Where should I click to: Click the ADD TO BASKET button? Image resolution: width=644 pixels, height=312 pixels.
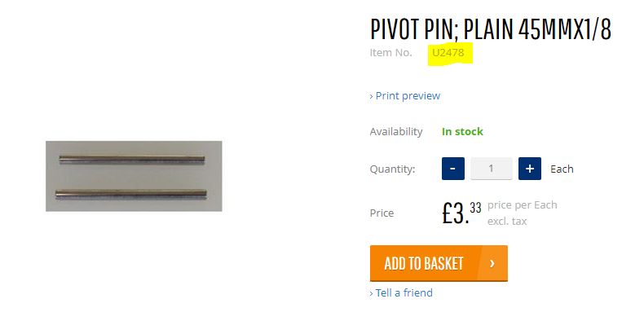(x=439, y=263)
